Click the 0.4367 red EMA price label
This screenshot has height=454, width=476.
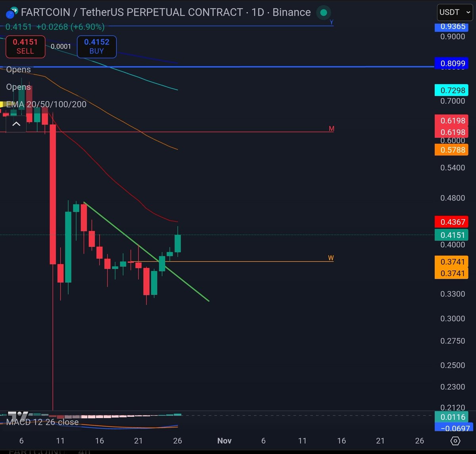pos(451,222)
